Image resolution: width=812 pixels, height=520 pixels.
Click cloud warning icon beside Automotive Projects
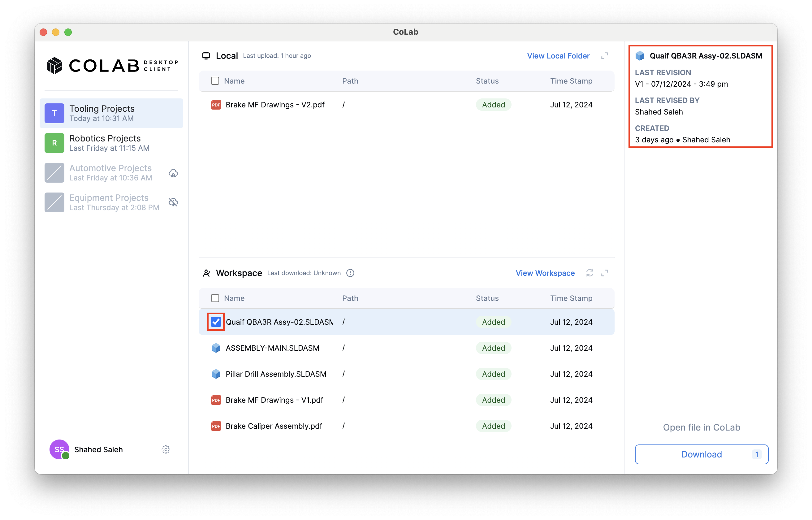coord(173,173)
